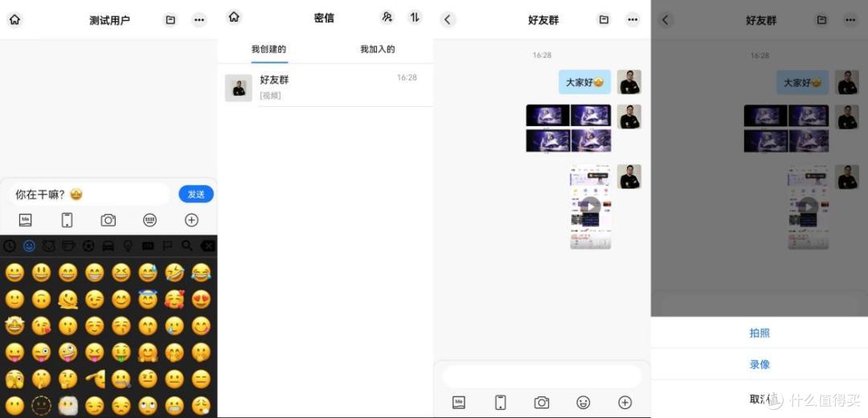
Task: Open the folder icon in 测试用户 chat
Action: [170, 20]
